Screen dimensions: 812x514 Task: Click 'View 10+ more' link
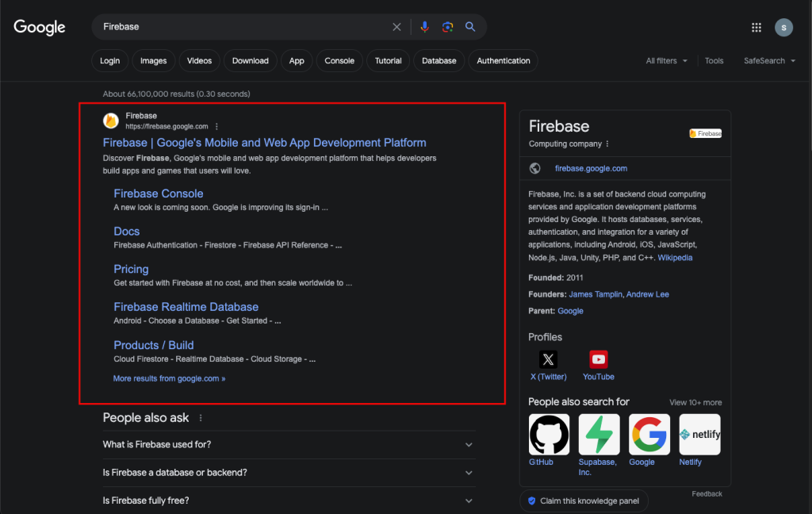pyautogui.click(x=695, y=403)
